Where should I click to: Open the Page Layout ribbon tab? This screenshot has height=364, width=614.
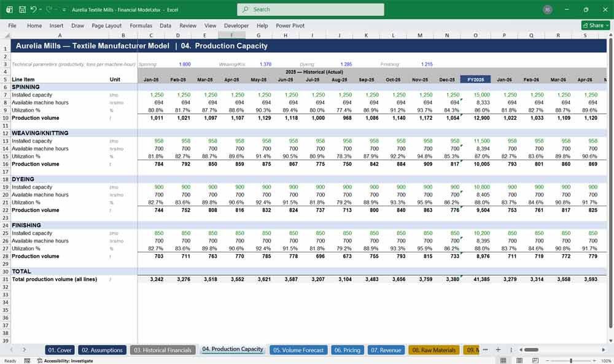click(106, 25)
